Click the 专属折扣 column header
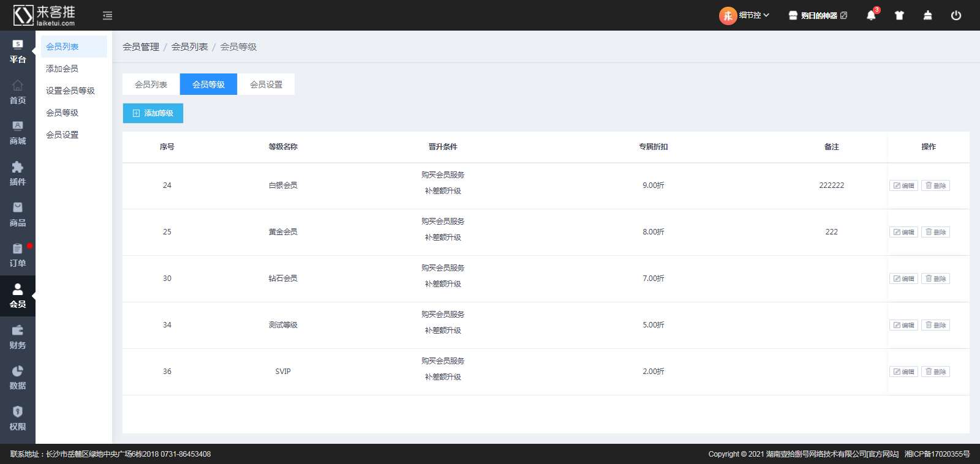 tap(654, 147)
